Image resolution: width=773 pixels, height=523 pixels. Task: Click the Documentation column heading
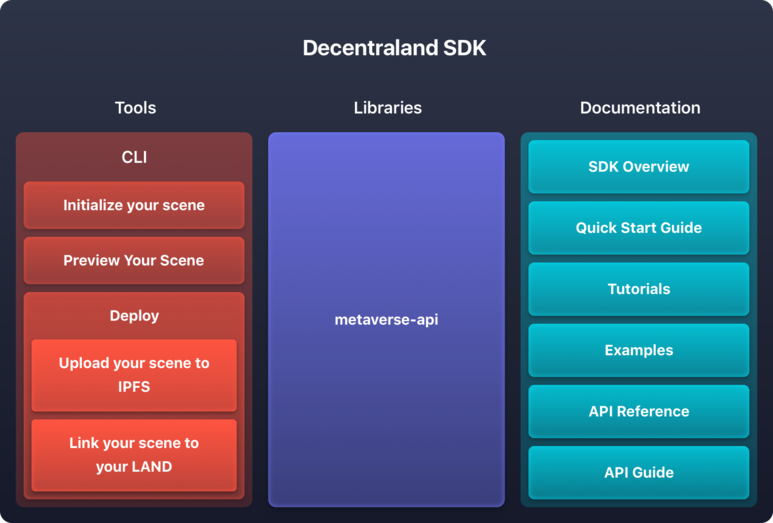coord(640,107)
